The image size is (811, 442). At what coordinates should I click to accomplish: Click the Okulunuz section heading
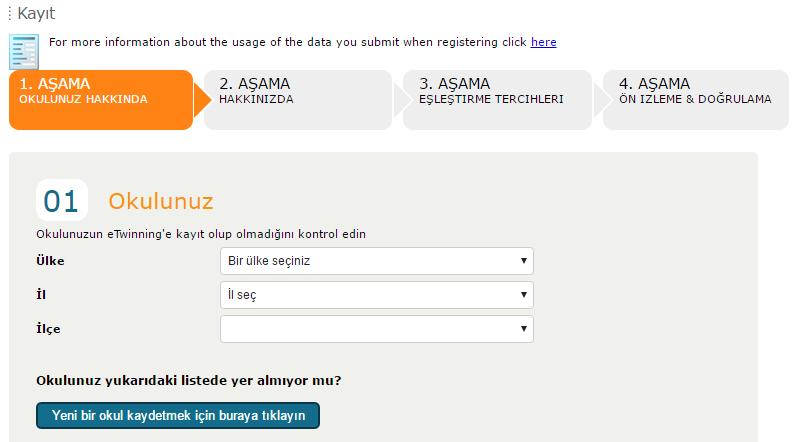coord(160,201)
